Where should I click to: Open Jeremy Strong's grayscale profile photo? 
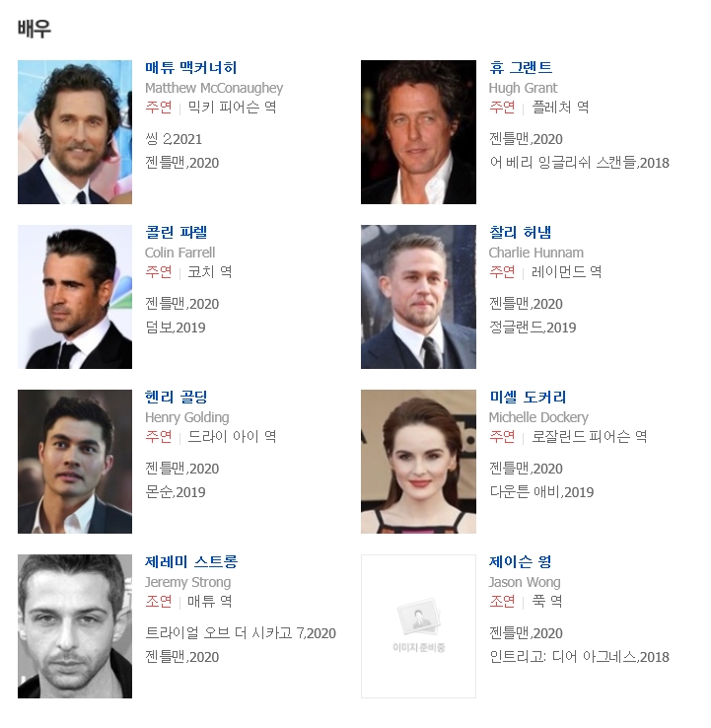[75, 626]
